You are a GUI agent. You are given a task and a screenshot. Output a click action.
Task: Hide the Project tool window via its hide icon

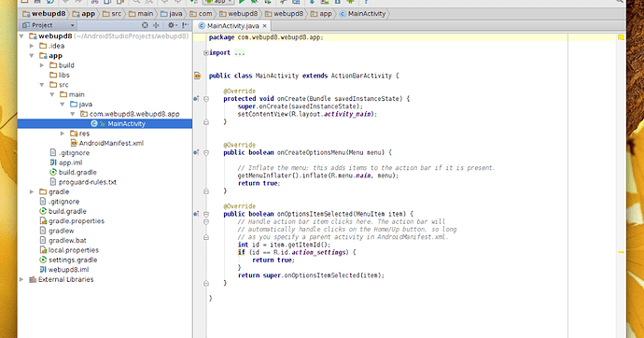pos(185,25)
